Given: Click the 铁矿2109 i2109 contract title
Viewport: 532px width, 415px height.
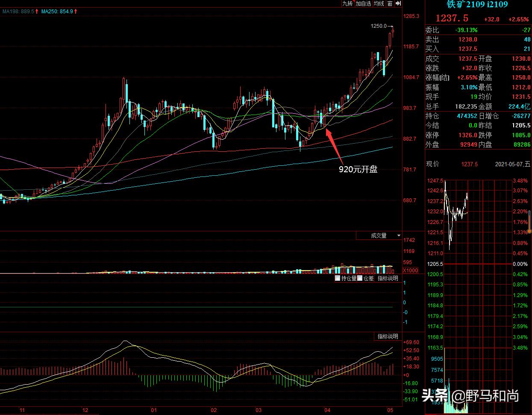Looking at the screenshot, I should coord(477,5).
